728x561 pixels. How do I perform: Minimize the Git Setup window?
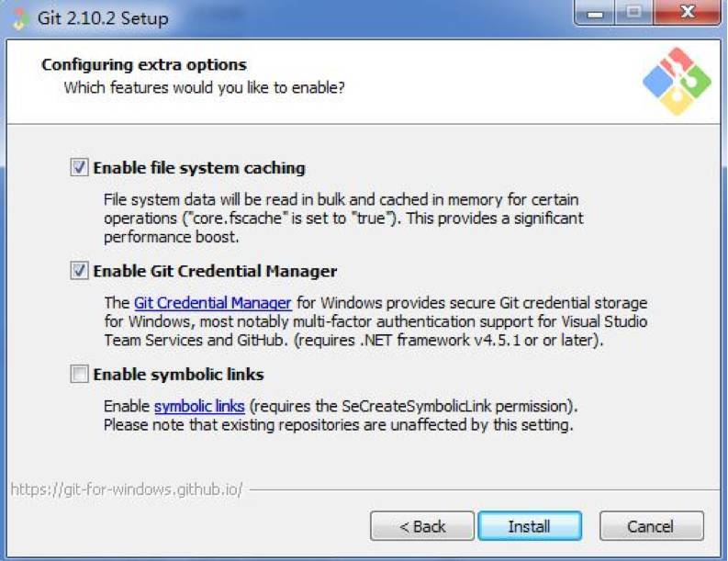594,13
